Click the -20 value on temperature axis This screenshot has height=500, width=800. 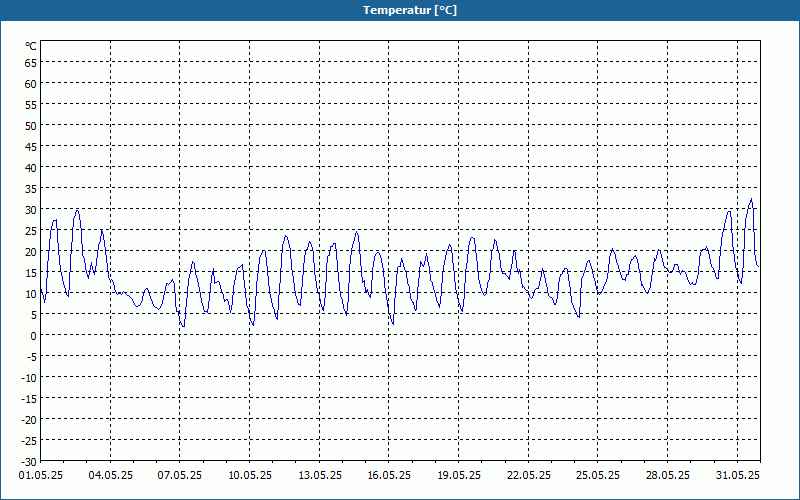coord(27,420)
